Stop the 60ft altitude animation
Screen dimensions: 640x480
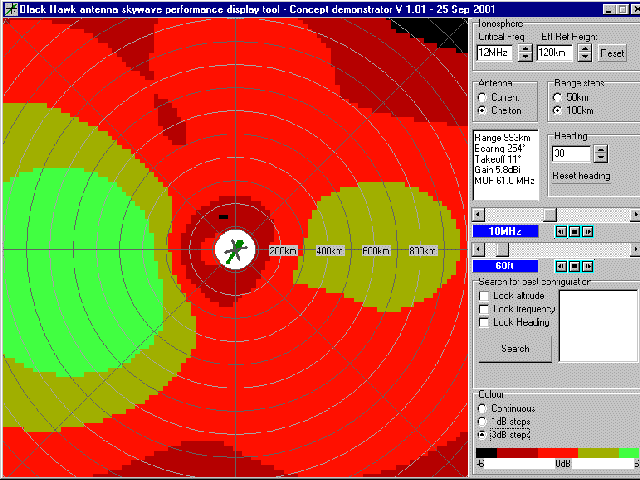click(x=574, y=266)
